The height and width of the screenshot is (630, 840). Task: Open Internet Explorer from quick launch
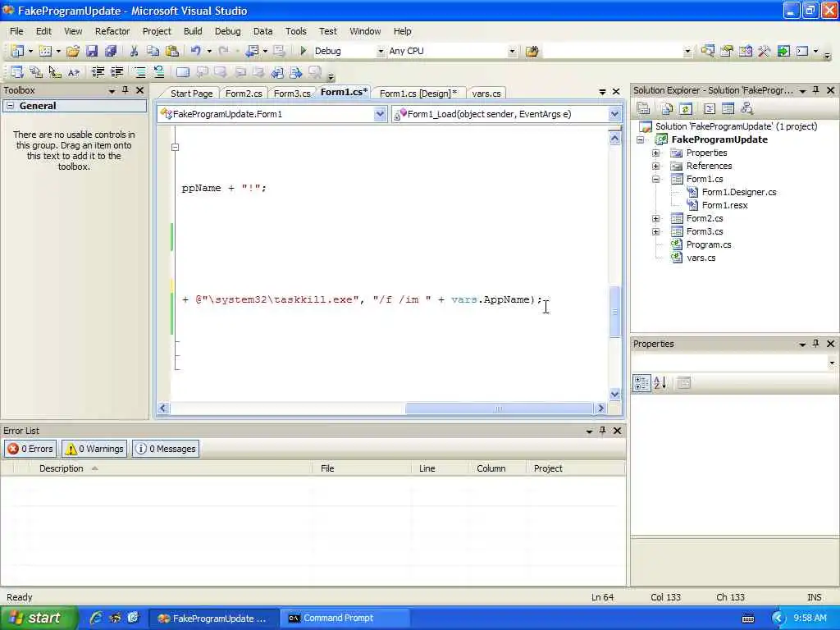coord(96,618)
